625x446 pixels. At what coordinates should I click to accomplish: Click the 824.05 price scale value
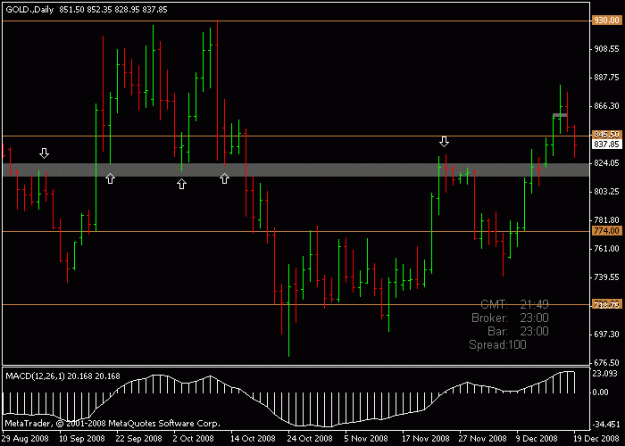(606, 163)
